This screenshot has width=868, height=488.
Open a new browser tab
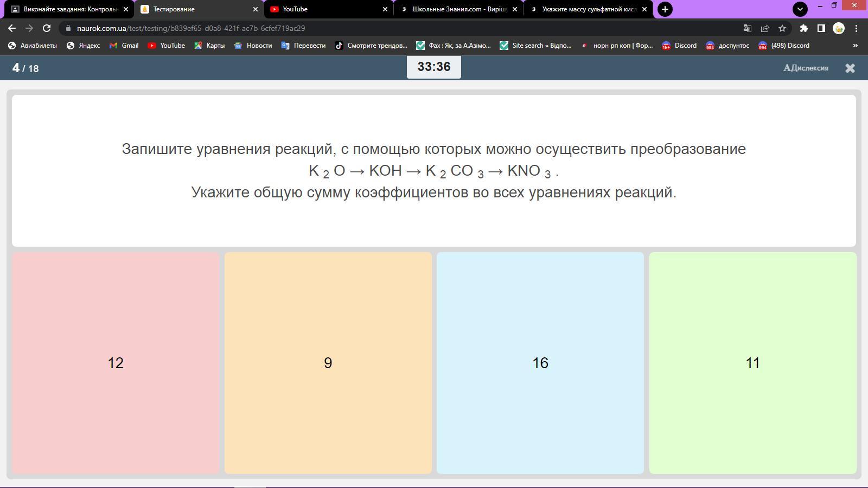point(665,9)
